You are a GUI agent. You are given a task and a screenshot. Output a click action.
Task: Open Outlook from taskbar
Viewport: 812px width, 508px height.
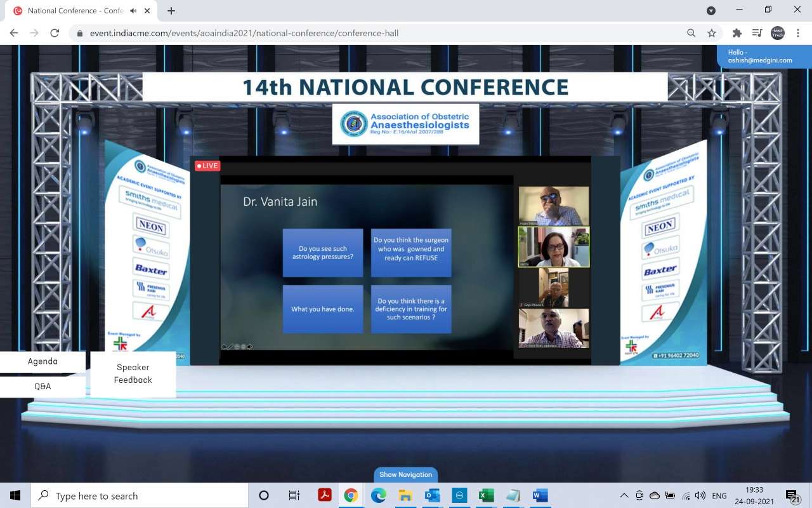coord(433,495)
